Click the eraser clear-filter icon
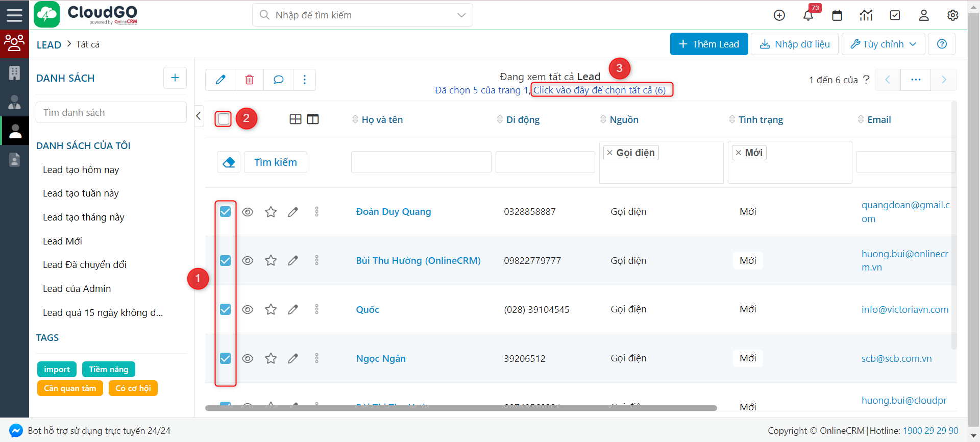The image size is (980, 442). (229, 162)
